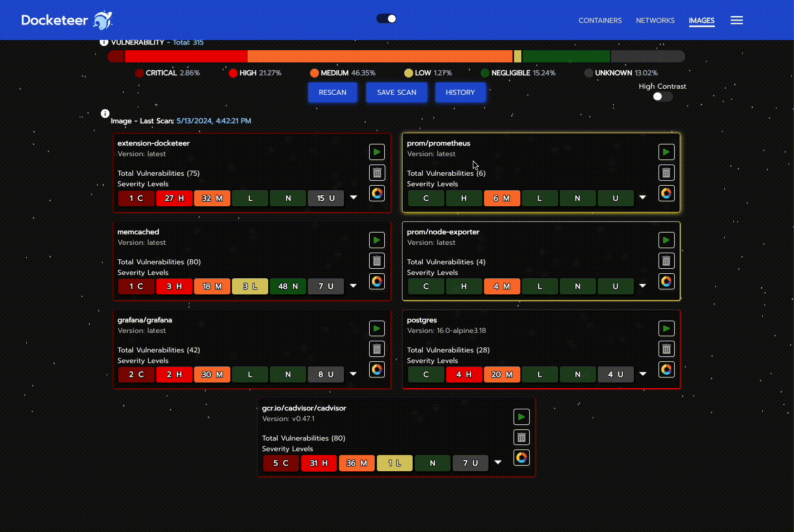Click info icon beside Image Last Scan
Viewport: 794px width, 532px height.
(x=105, y=113)
